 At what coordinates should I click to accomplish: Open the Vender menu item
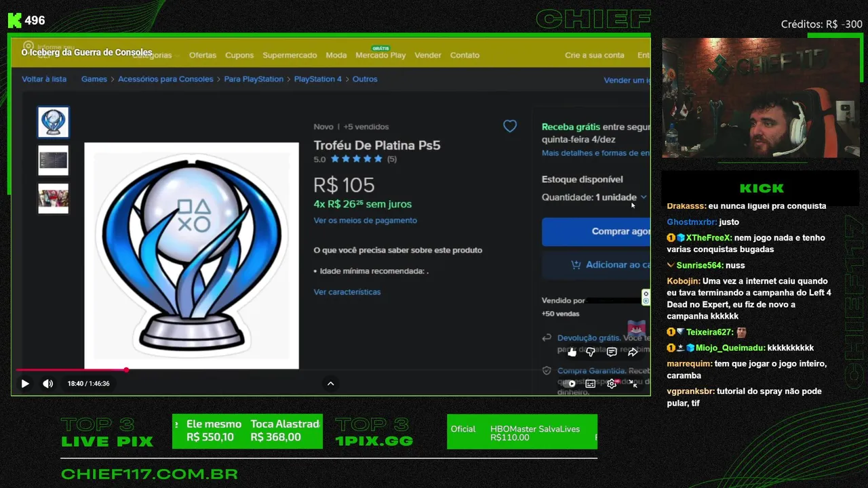pyautogui.click(x=428, y=56)
